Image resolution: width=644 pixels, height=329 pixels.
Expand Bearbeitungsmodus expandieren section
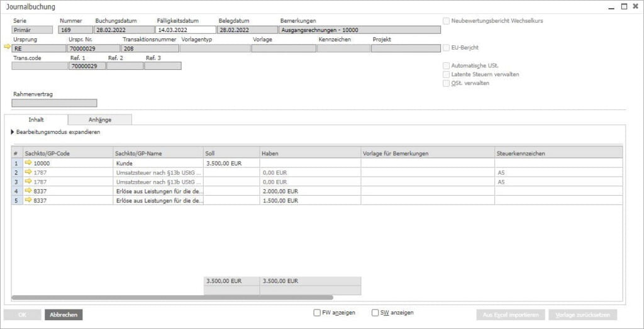tap(13, 132)
